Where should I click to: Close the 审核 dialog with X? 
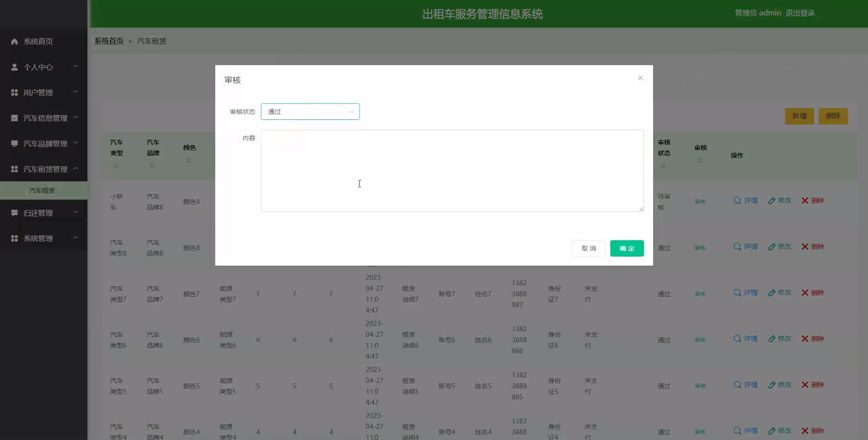[x=640, y=78]
